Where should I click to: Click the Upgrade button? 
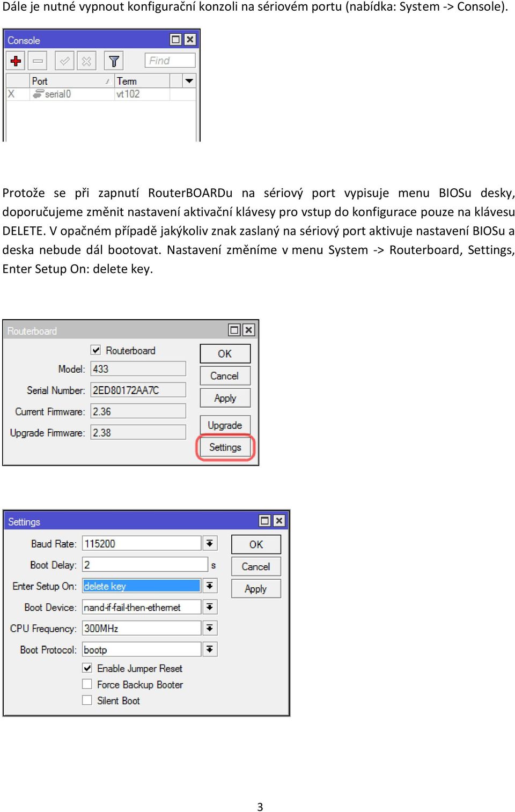pos(225,425)
